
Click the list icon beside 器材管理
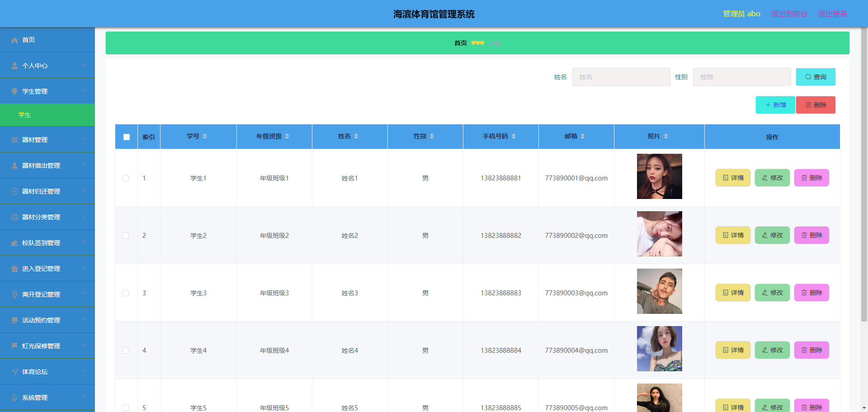click(14, 140)
